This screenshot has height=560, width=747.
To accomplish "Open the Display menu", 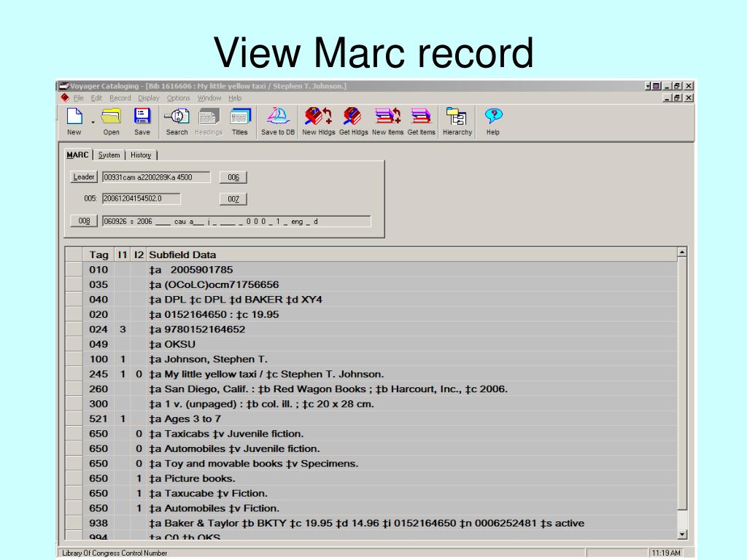I will pyautogui.click(x=149, y=98).
